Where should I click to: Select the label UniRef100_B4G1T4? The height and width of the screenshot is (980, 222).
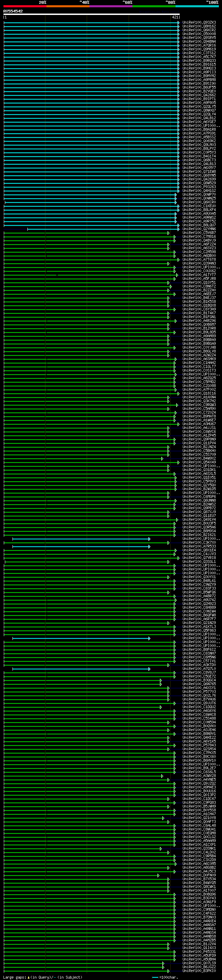(199, 156)
